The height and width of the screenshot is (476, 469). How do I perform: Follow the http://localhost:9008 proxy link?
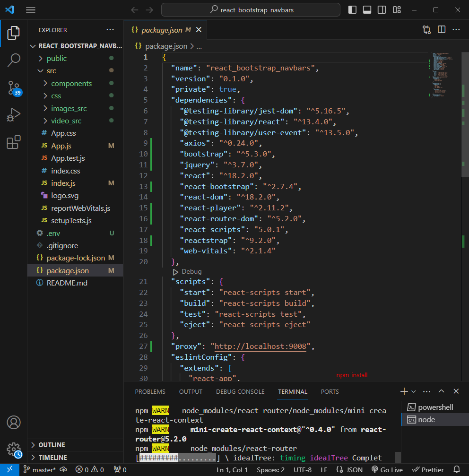260,346
